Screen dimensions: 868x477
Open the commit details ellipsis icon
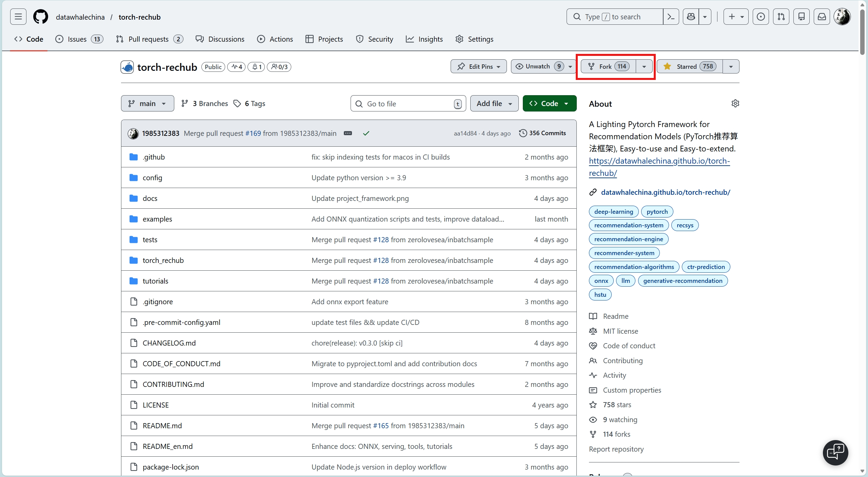[x=348, y=133]
